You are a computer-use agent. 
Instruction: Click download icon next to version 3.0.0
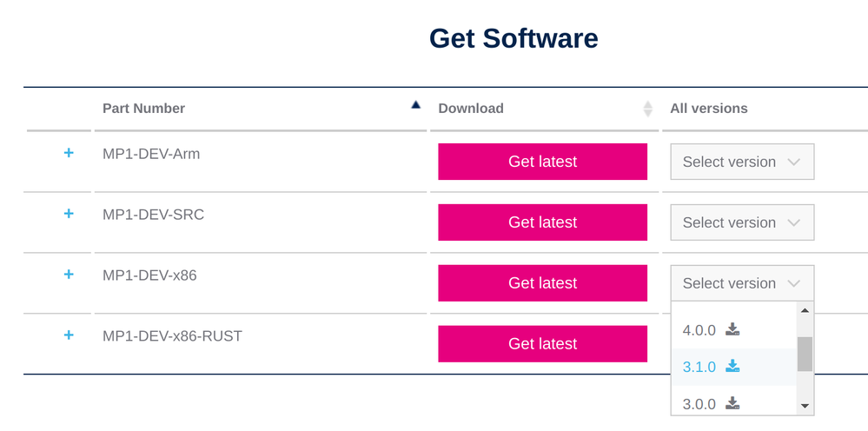(733, 403)
